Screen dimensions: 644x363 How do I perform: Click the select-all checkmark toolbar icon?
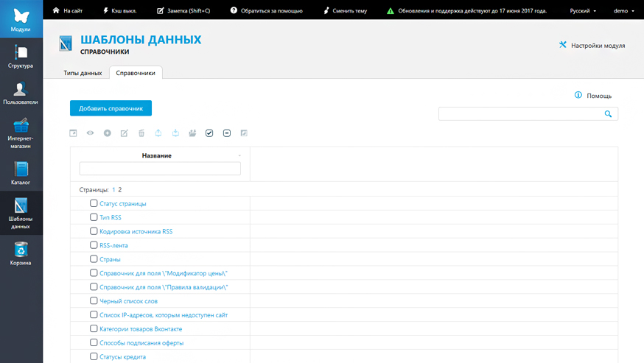(x=209, y=133)
